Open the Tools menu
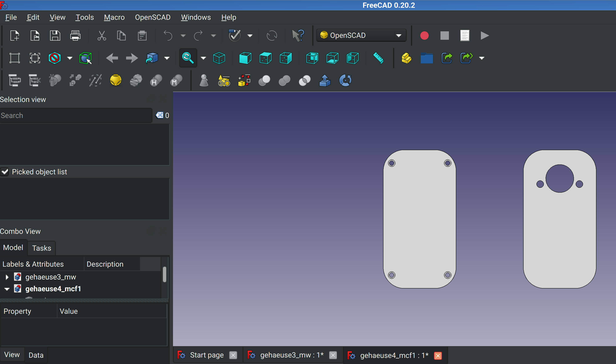616x364 pixels. point(85,17)
